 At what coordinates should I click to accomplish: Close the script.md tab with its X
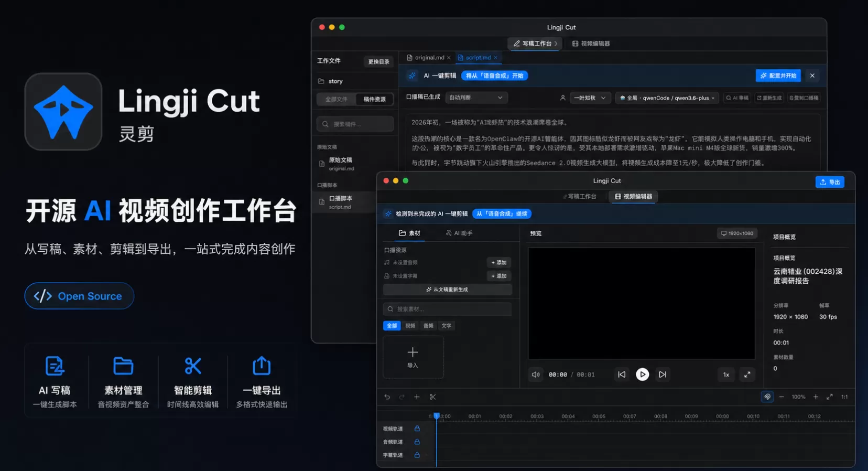click(495, 58)
